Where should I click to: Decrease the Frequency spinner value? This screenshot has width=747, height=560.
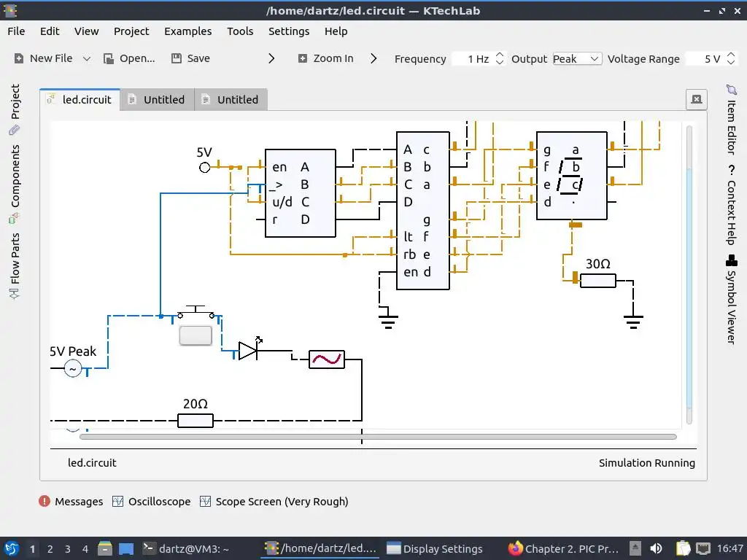[x=499, y=63]
